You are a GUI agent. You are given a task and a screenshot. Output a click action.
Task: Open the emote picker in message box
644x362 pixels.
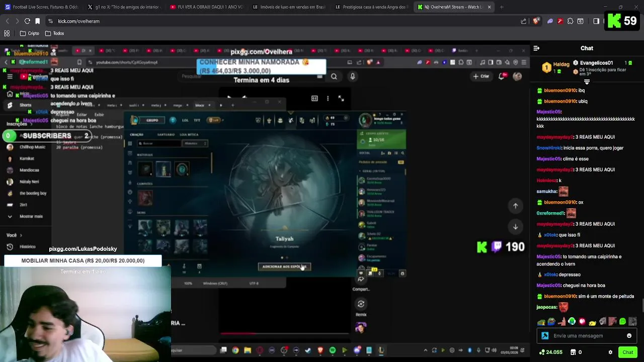pos(629,336)
